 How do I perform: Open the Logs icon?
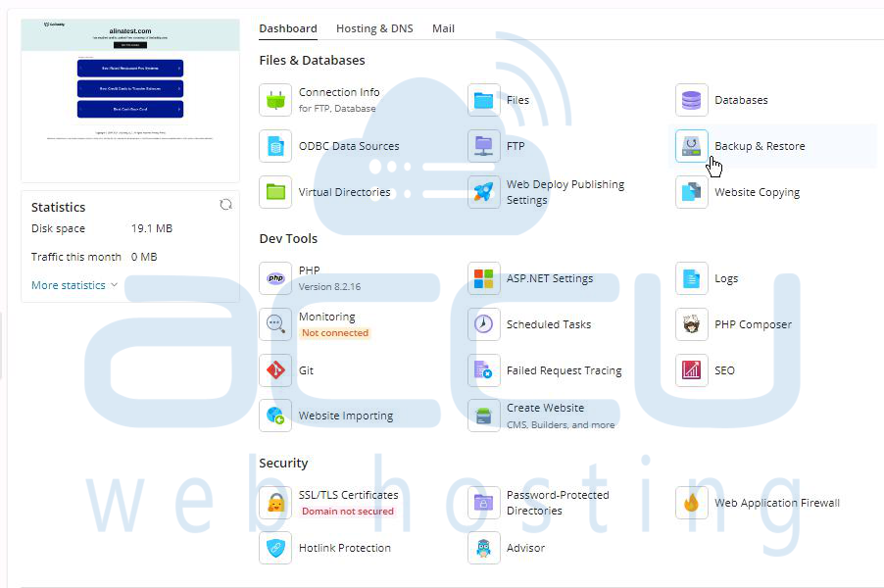(692, 278)
